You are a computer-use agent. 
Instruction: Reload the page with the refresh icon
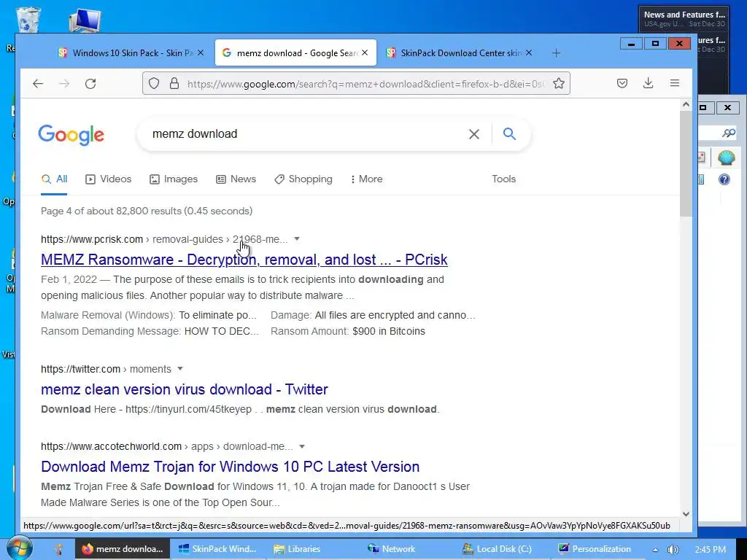coord(90,84)
